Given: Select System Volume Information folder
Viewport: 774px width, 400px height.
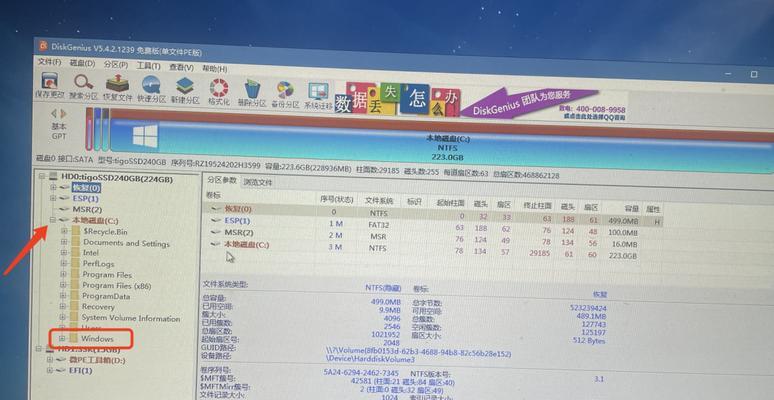Looking at the screenshot, I should (130, 319).
